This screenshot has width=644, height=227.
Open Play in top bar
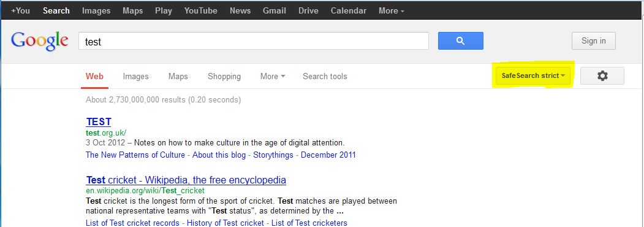164,10
